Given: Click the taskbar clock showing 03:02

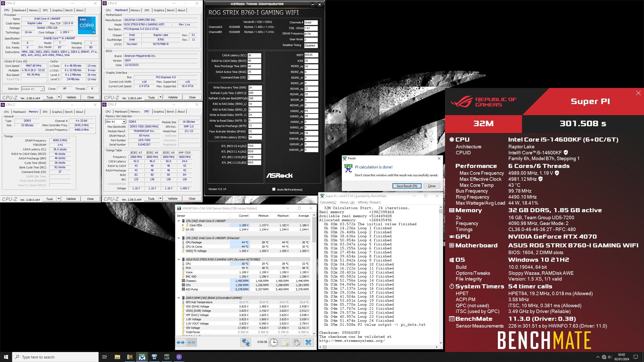Looking at the screenshot, I should (622, 357).
